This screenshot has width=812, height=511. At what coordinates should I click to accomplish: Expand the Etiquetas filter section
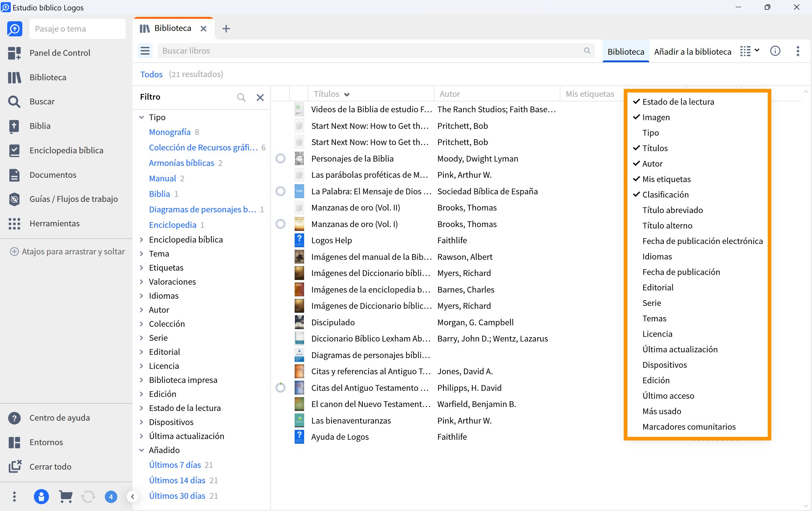click(x=141, y=268)
